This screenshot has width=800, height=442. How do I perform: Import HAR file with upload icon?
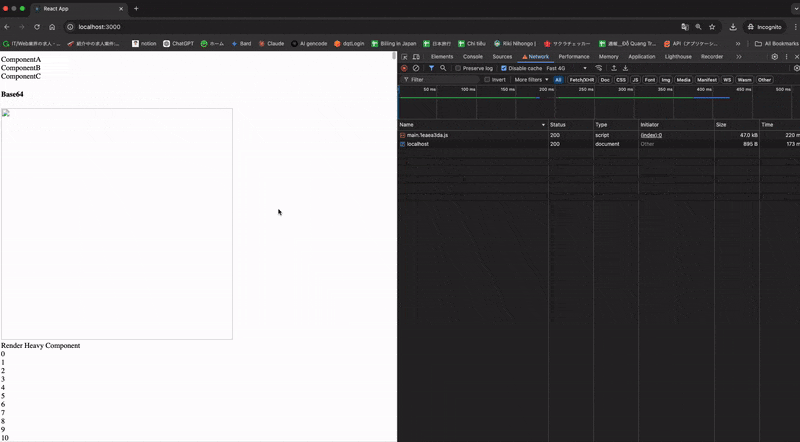(614, 68)
